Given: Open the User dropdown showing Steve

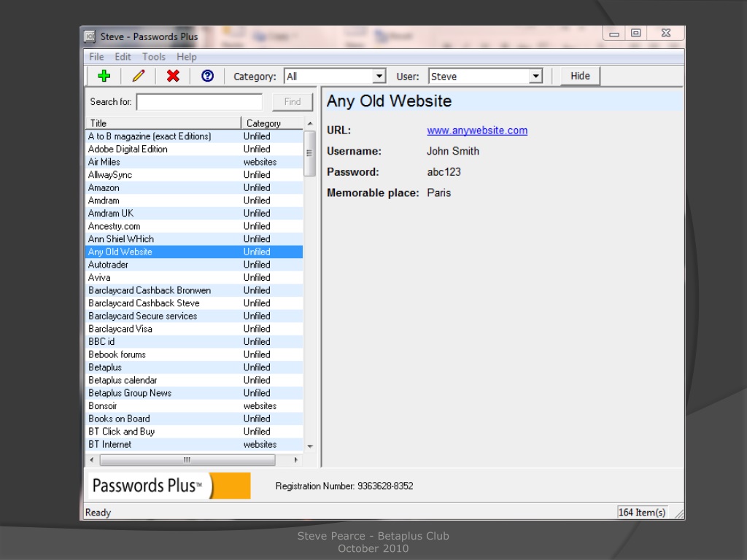Looking at the screenshot, I should click(485, 76).
